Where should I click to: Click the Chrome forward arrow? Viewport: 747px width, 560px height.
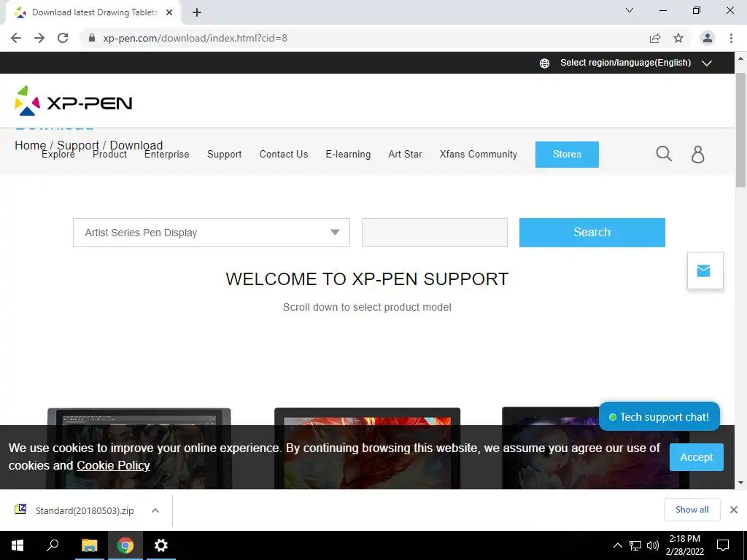click(39, 38)
